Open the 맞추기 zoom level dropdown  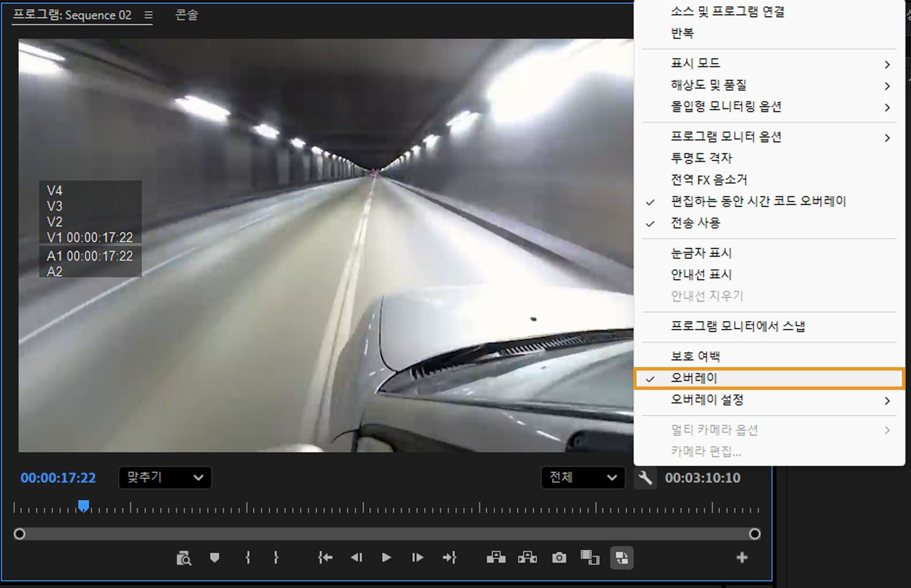pyautogui.click(x=165, y=478)
